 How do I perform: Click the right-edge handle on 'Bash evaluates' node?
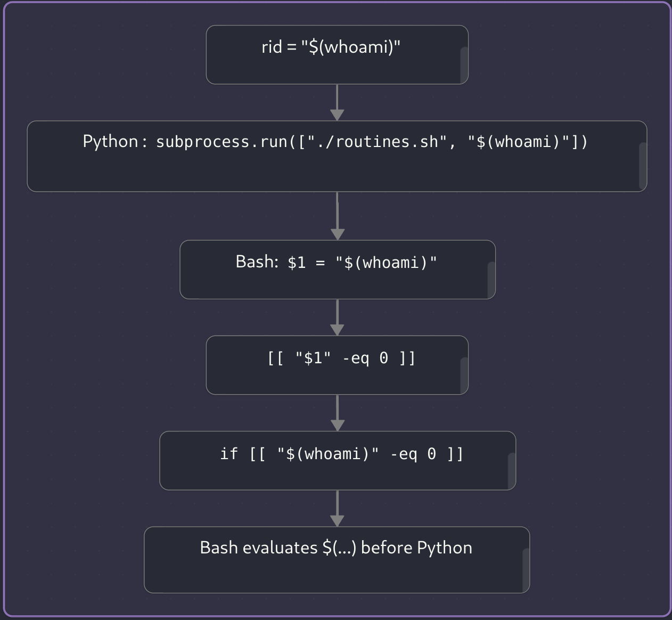[526, 570]
